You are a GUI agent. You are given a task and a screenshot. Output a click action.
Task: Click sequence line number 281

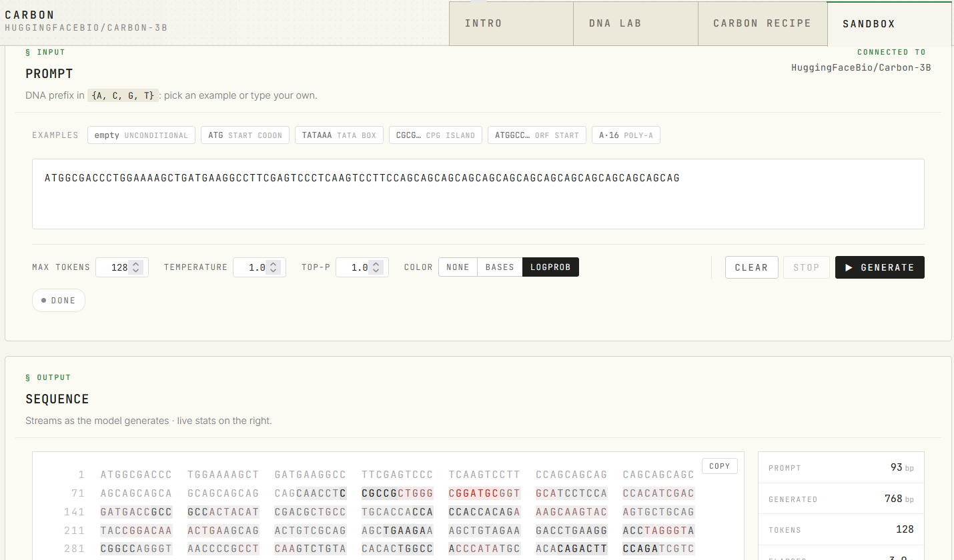[x=75, y=549]
